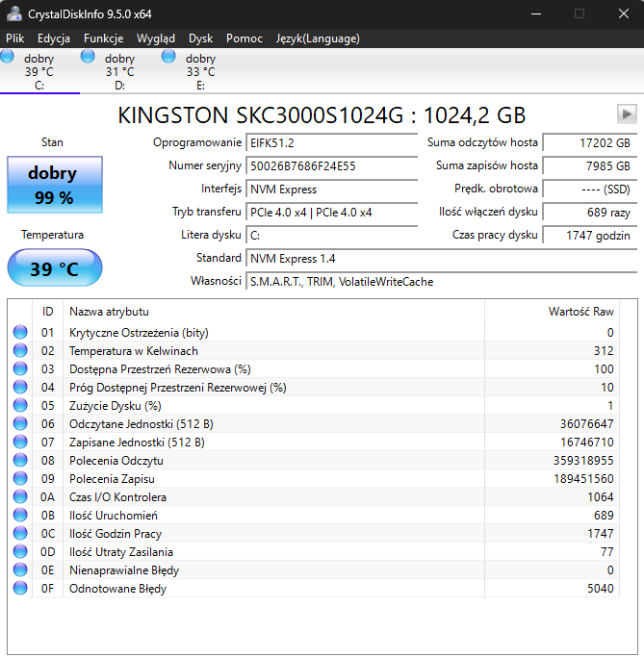Click the serial number field
This screenshot has width=644, height=658.
click(x=331, y=166)
